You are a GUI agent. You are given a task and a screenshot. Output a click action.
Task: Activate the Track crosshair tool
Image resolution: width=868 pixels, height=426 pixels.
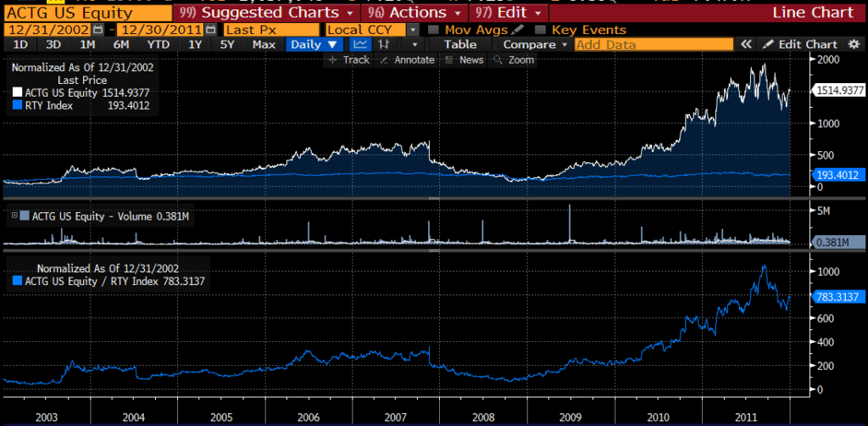(x=348, y=60)
